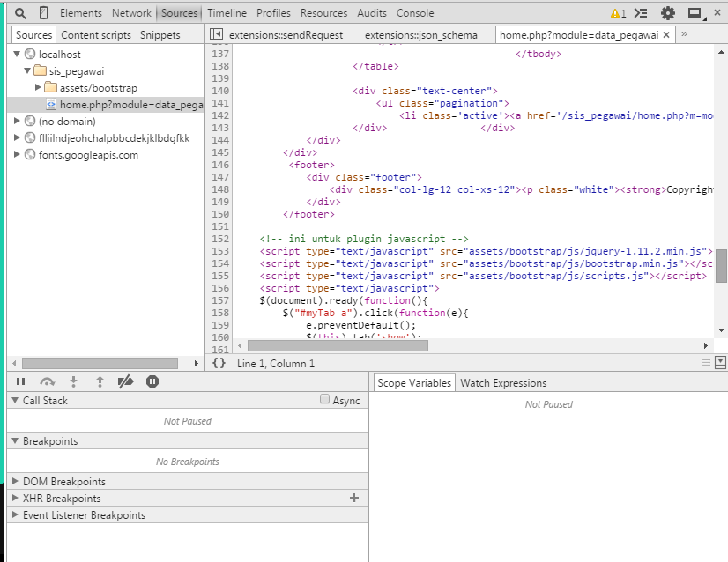Step out of current function

[x=100, y=381]
